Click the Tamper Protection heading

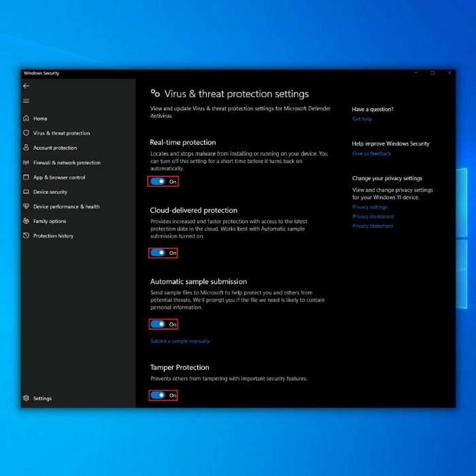[x=180, y=367]
